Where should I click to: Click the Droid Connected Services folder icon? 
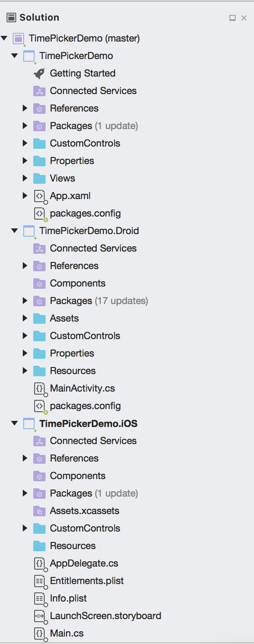(x=39, y=248)
